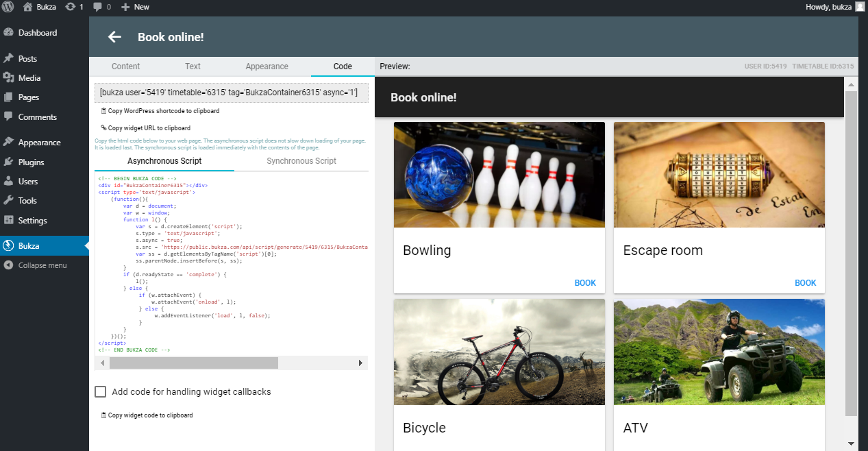Click the Preview: label

(395, 66)
